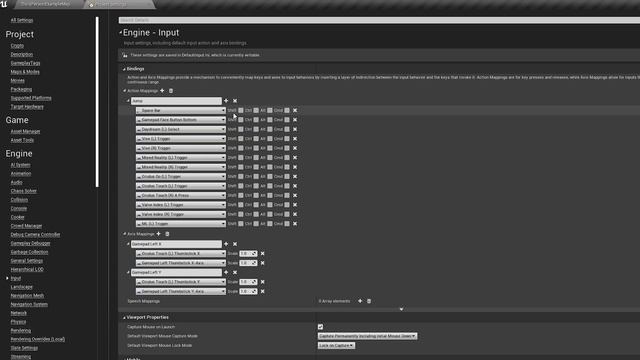Enable Alt modifier for Gamepad Face Button Bottom
Screen dimensions: 640x360
(270, 120)
